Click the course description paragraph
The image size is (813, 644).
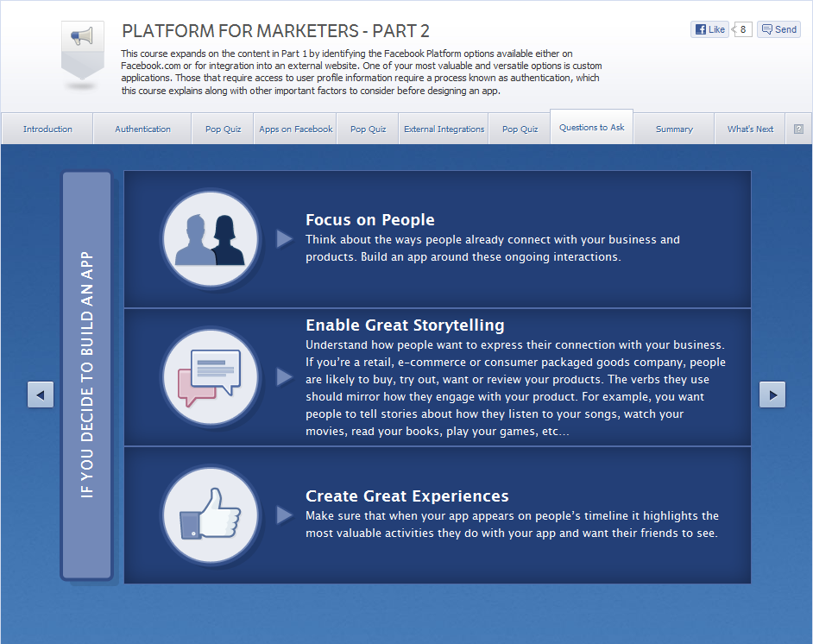tap(362, 72)
